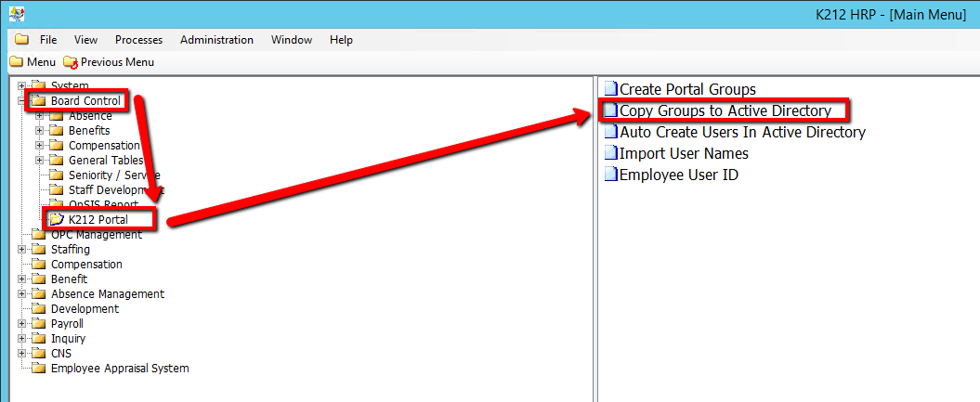The height and width of the screenshot is (402, 980).
Task: Expand the Payroll folder node
Action: pos(21,324)
